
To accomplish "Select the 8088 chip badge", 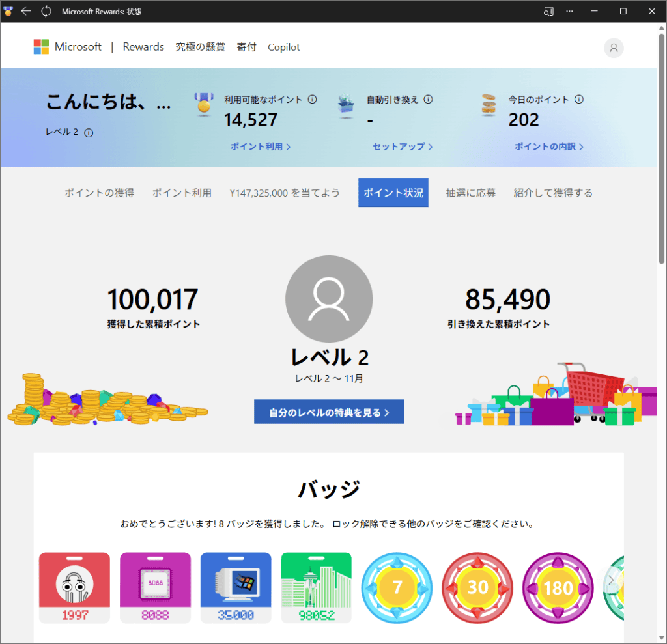I will click(x=155, y=587).
